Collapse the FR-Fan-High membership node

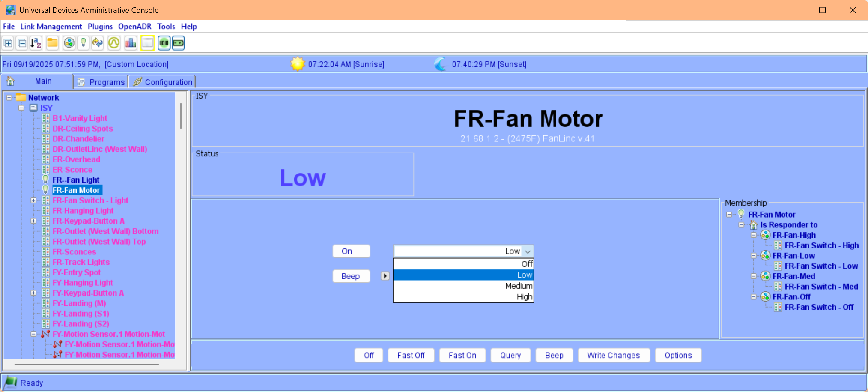[x=753, y=235]
